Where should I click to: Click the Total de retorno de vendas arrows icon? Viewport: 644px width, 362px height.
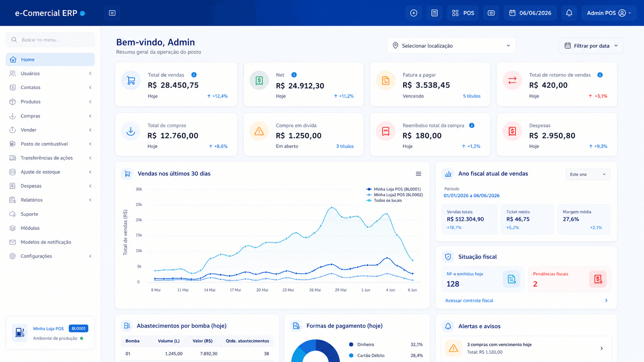pyautogui.click(x=512, y=81)
